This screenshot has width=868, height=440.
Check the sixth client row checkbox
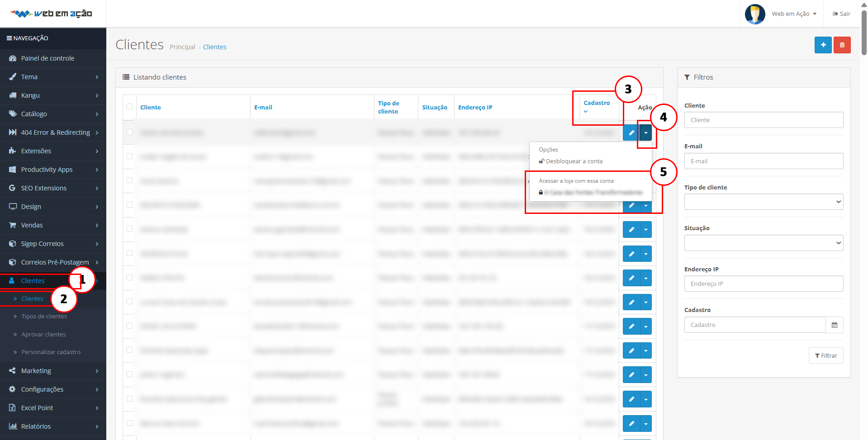pyautogui.click(x=130, y=253)
